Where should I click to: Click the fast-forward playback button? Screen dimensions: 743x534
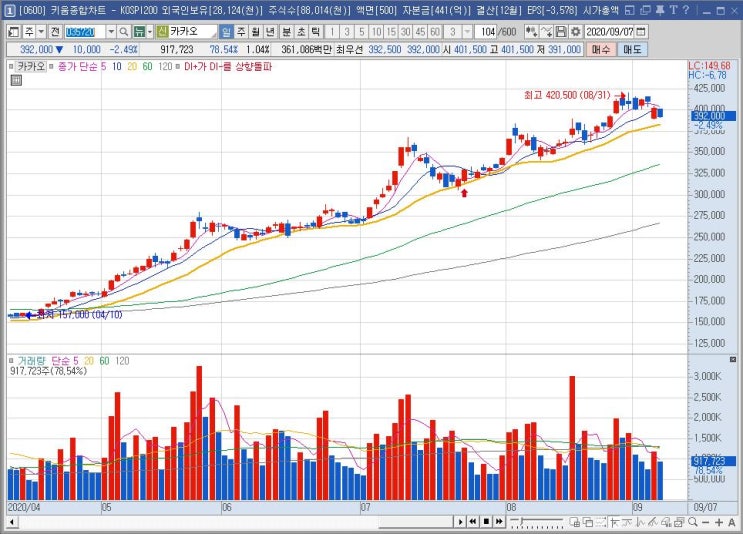(499, 522)
